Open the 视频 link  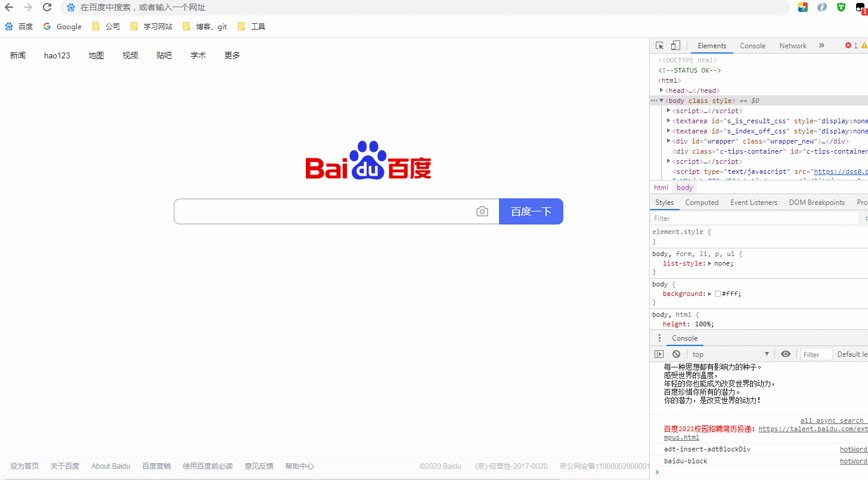tap(130, 55)
